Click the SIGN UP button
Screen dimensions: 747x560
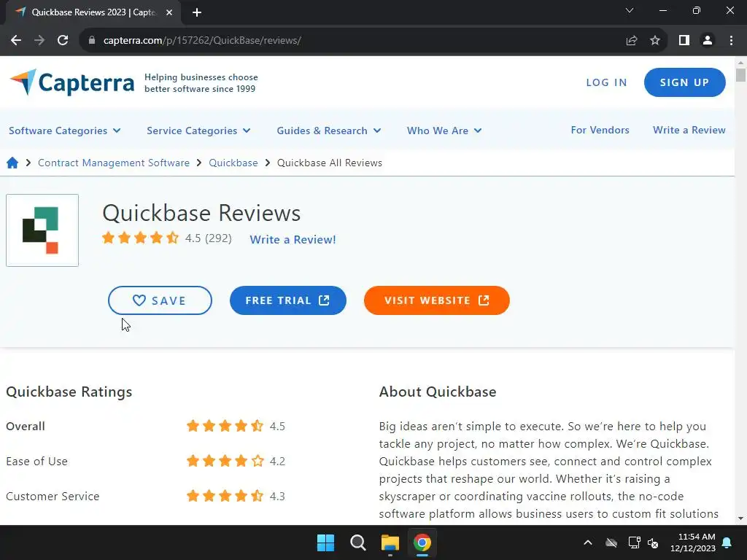(684, 82)
